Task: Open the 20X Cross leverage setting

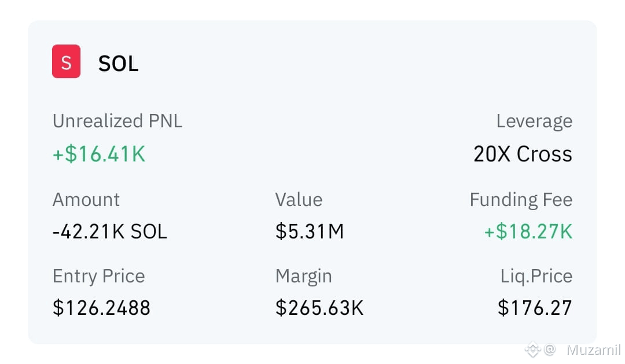Action: (523, 154)
